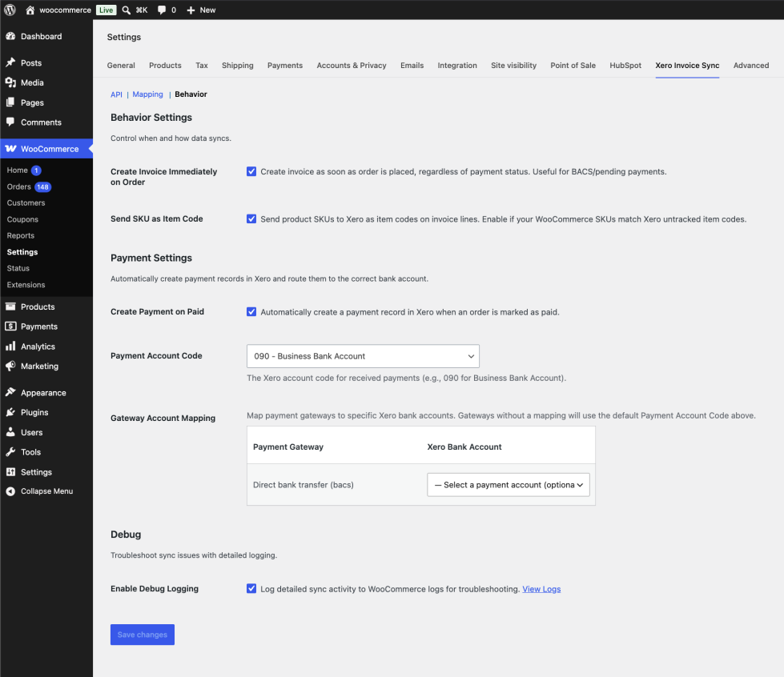Screen dimensions: 784x677
Task: Click the Products archive box icon
Action: [10, 306]
